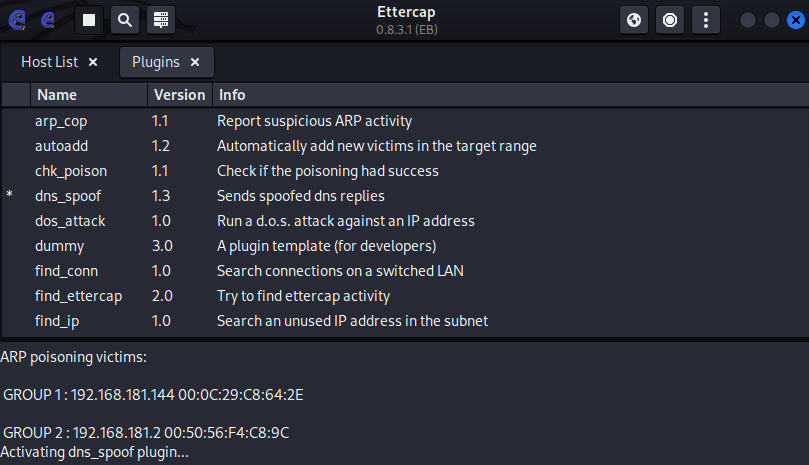
Task: Select the Plugins tab
Action: [156, 62]
